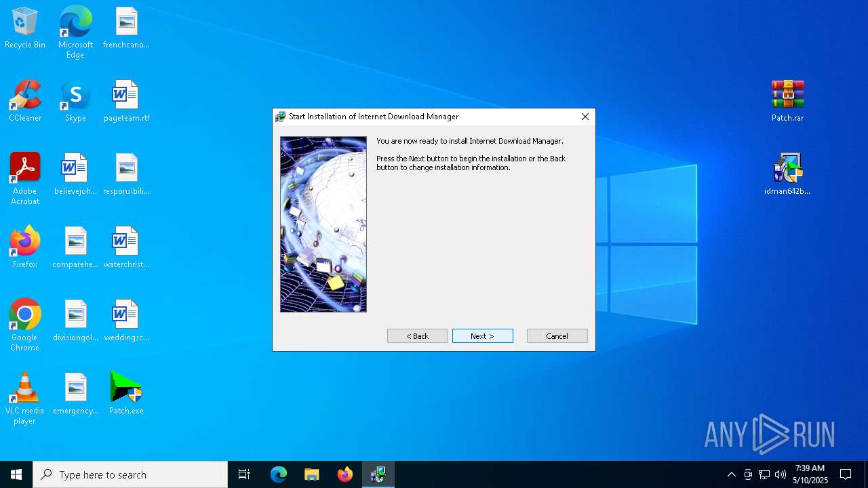
Task: Select the waterchrist... Word document
Action: coord(126,247)
